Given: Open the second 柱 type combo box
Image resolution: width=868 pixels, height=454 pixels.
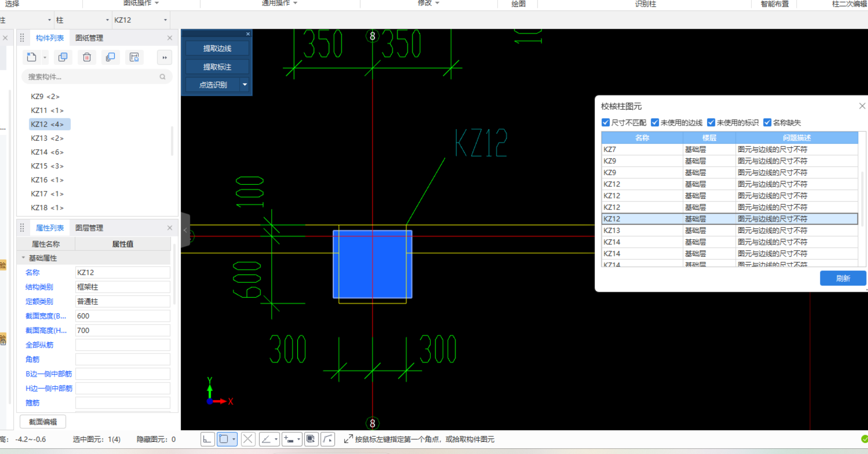Looking at the screenshot, I should [x=83, y=20].
